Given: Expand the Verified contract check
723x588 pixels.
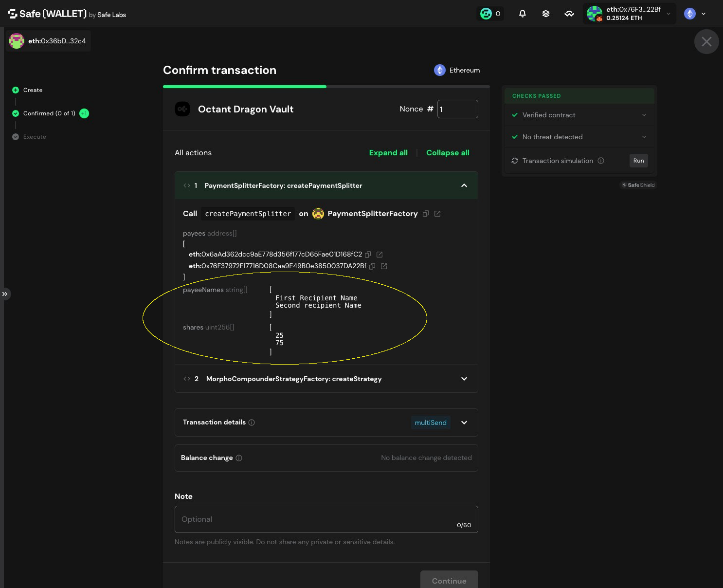Looking at the screenshot, I should tap(579, 115).
